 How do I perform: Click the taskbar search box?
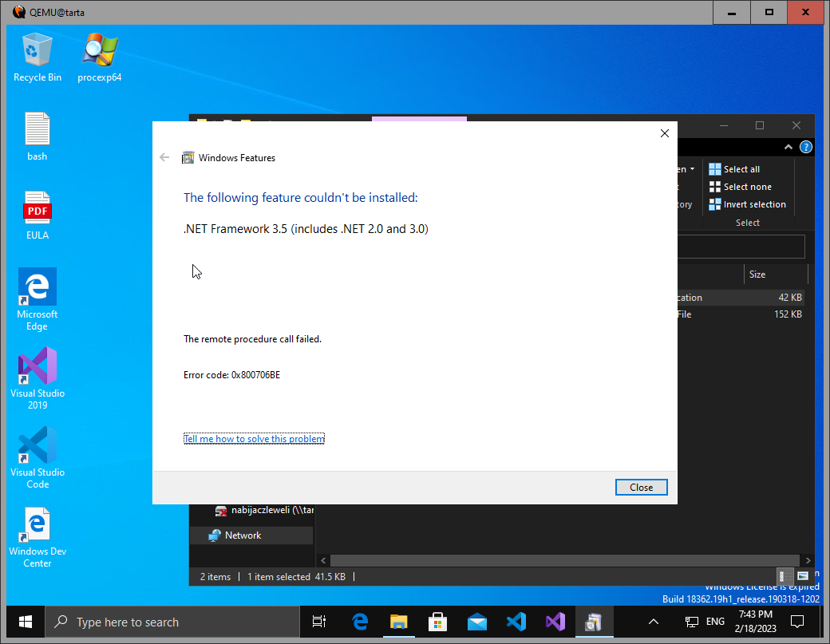click(172, 622)
